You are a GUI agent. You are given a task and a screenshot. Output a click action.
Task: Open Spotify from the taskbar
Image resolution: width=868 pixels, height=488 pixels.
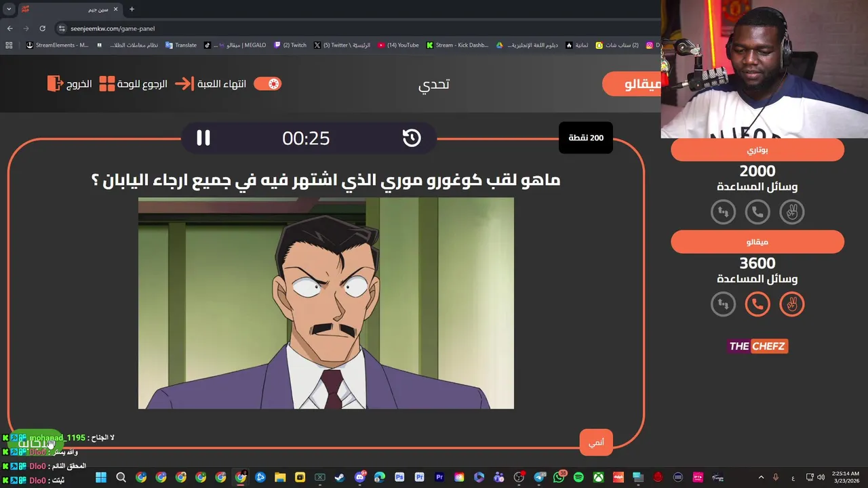coord(578,477)
